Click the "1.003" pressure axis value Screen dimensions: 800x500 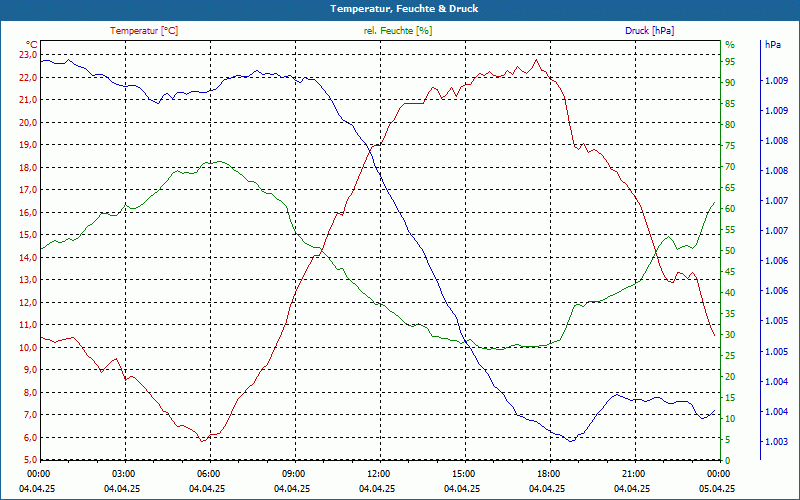pyautogui.click(x=776, y=442)
